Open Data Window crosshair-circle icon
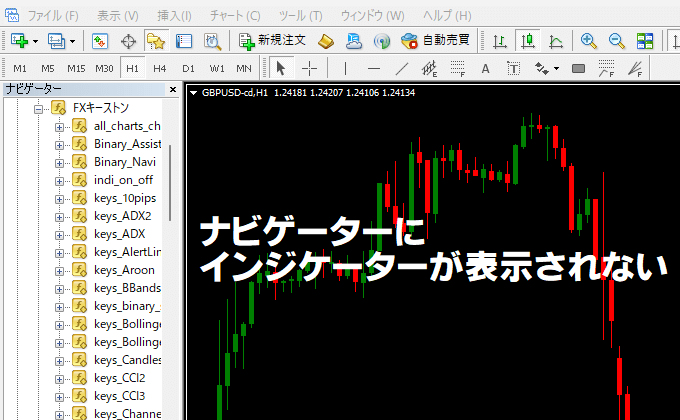Image resolution: width=680 pixels, height=420 pixels. [x=128, y=42]
